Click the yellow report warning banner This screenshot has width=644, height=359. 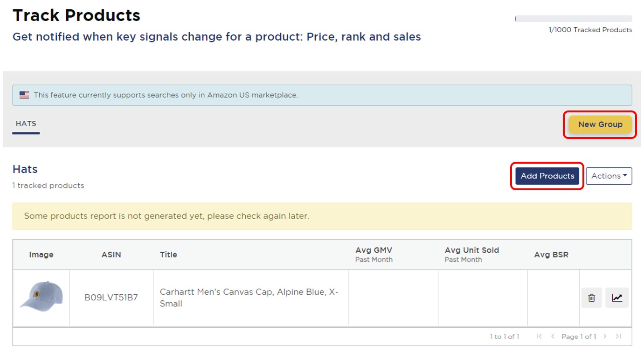(x=322, y=216)
